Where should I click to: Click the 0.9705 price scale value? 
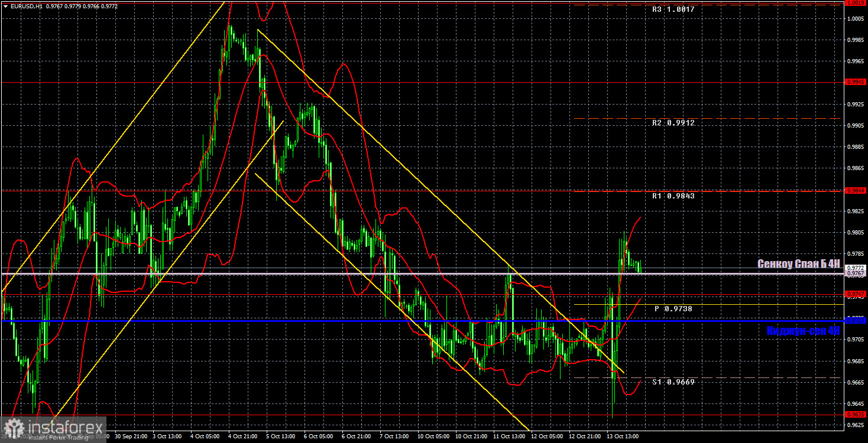coord(856,340)
